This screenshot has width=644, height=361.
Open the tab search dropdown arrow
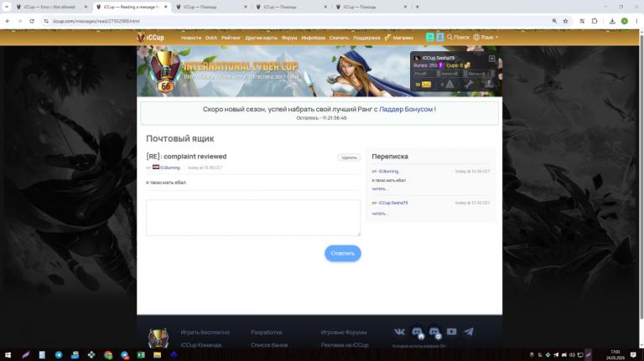7,7
